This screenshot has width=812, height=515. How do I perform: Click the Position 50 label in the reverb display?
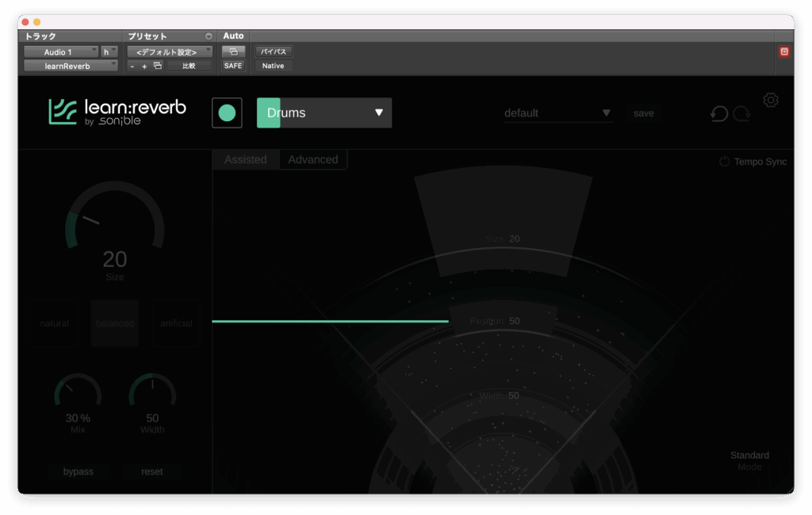tap(495, 321)
